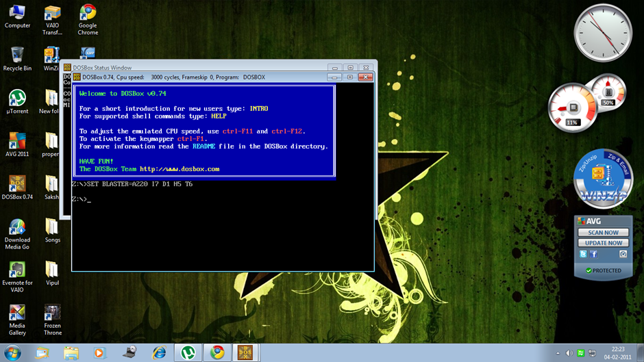Launch Internet Explorer from taskbar
This screenshot has height=362, width=644.
(x=159, y=353)
